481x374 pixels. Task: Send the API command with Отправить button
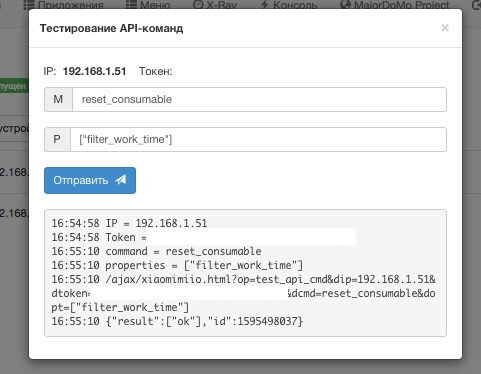pyautogui.click(x=90, y=180)
